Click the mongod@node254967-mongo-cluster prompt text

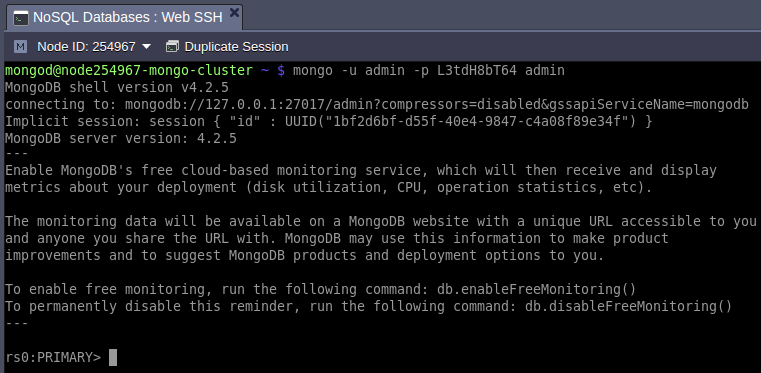(x=129, y=71)
